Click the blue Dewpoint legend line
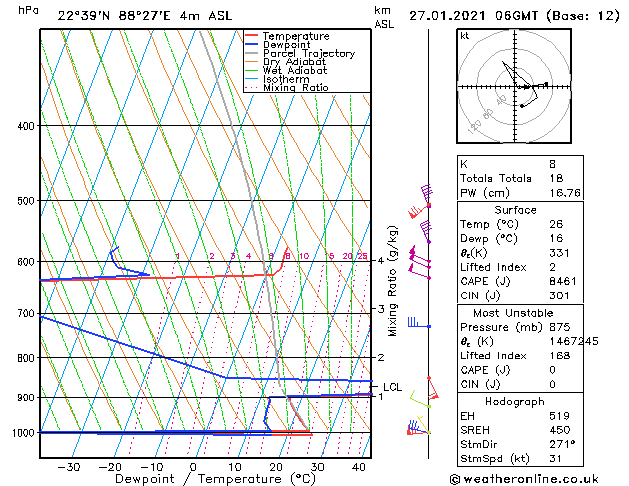Screen dimensions: 629x486 pyautogui.click(x=251, y=44)
